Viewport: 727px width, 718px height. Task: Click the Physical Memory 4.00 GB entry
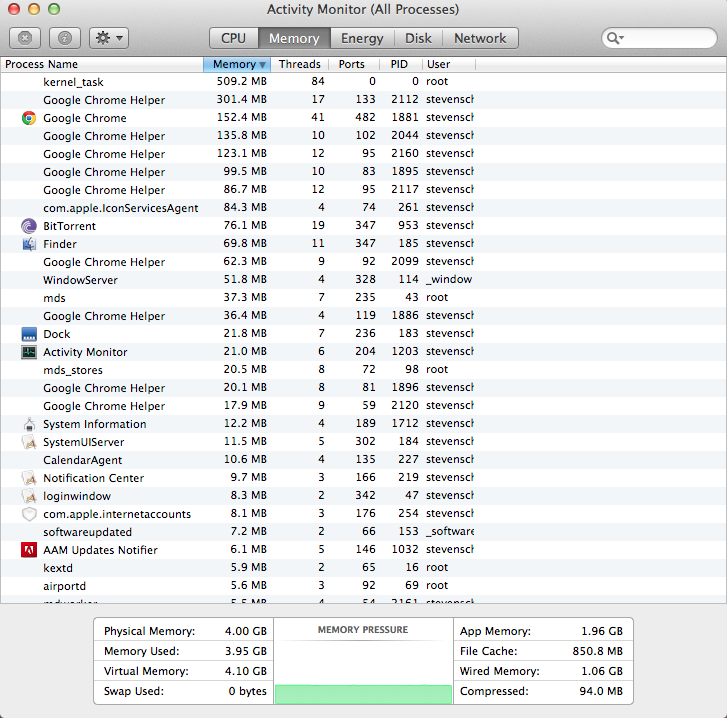click(x=185, y=631)
